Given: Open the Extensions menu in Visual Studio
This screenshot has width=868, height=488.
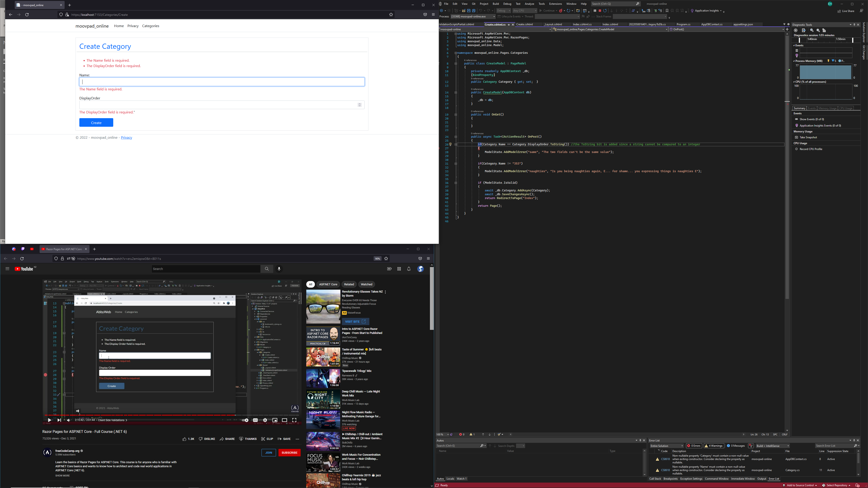Looking at the screenshot, I should 556,4.
